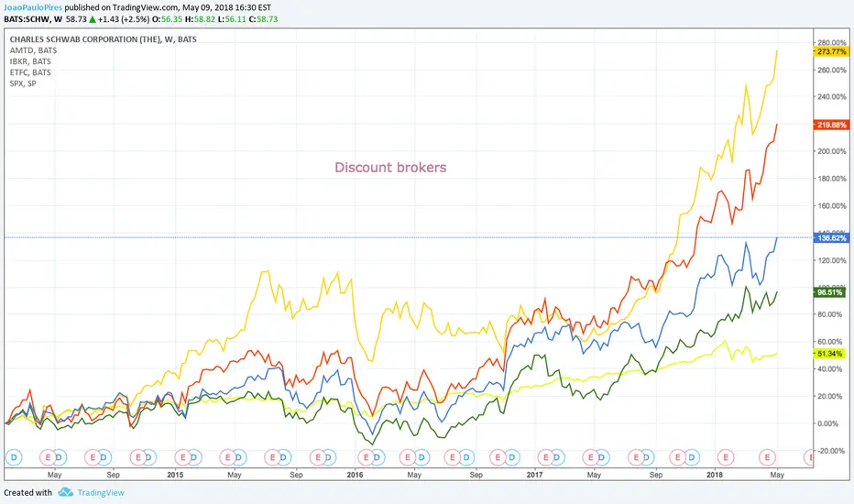
Task: Click the 2016 time axis label
Action: 356,475
